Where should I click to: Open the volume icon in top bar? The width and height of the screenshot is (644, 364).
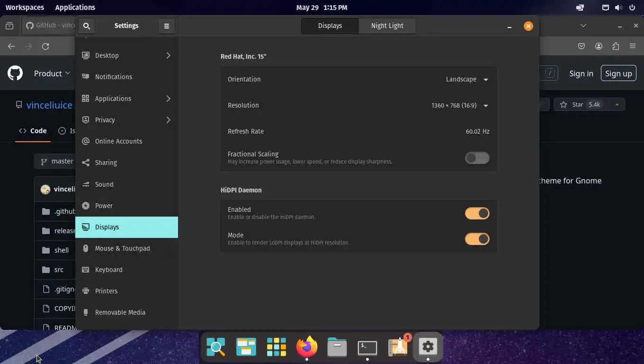[618, 8]
